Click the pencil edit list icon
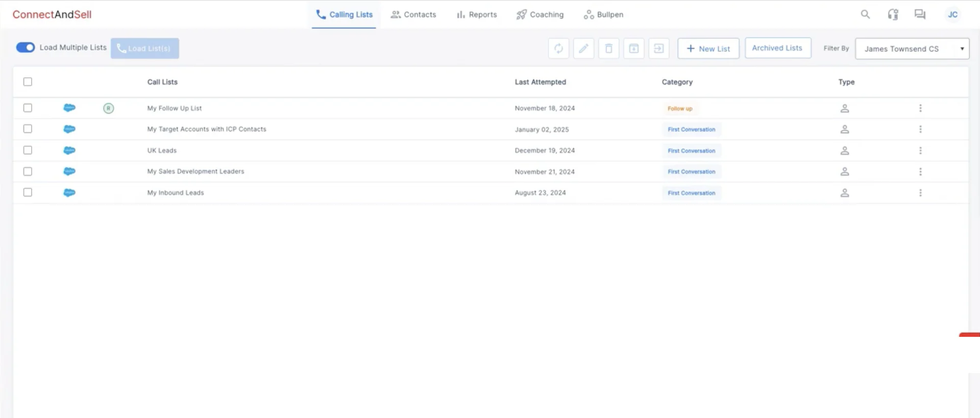The width and height of the screenshot is (980, 418). click(583, 48)
